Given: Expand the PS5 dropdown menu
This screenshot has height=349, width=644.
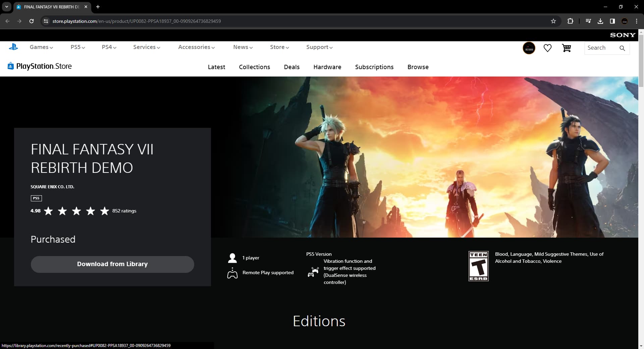Looking at the screenshot, I should click(78, 47).
